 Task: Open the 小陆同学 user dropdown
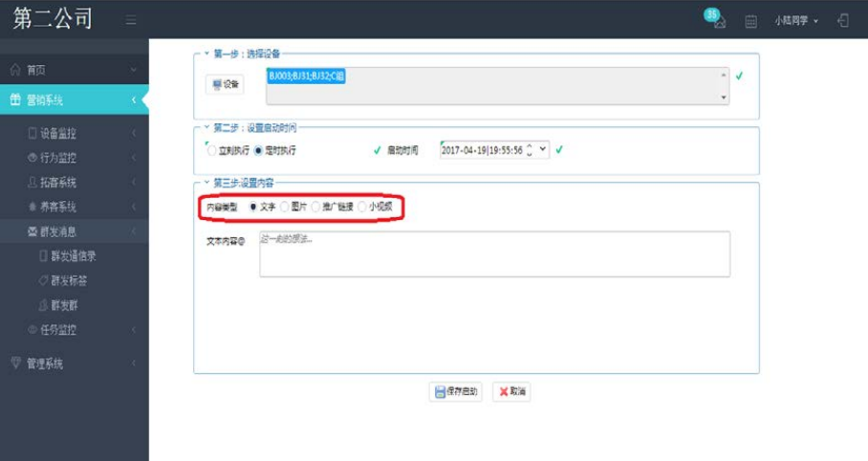pyautogui.click(x=796, y=20)
